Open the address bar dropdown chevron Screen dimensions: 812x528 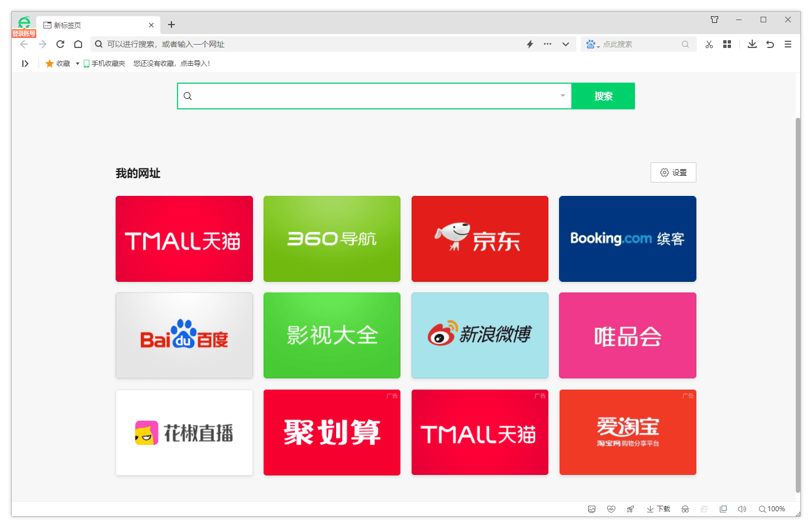(x=566, y=44)
